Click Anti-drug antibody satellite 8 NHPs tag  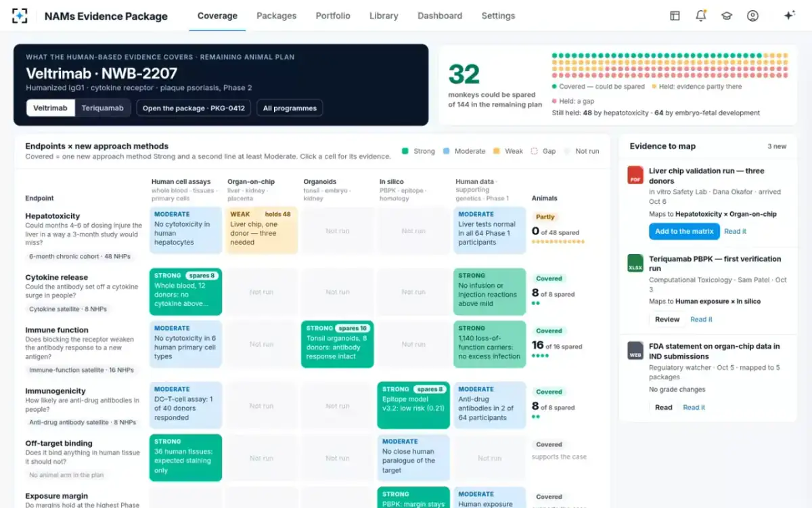(x=83, y=422)
